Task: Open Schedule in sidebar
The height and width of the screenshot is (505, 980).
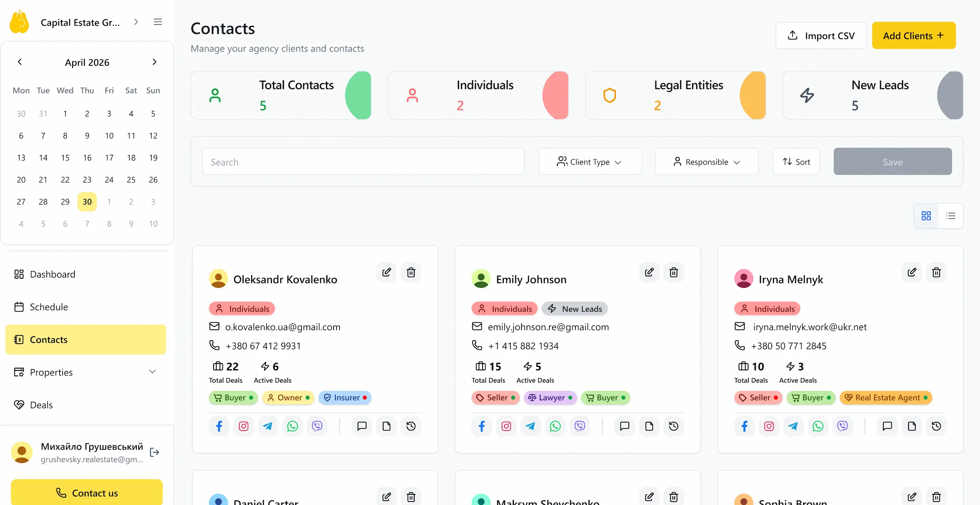Action: (86, 307)
